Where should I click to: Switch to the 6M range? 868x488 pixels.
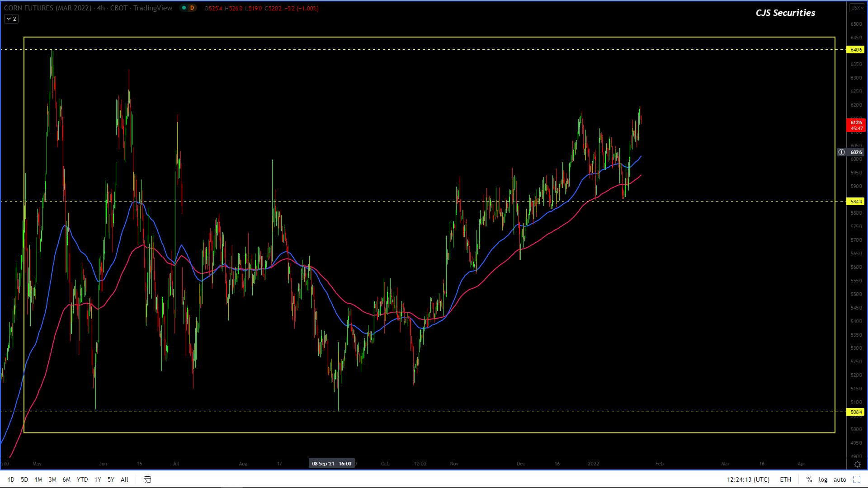pos(66,479)
